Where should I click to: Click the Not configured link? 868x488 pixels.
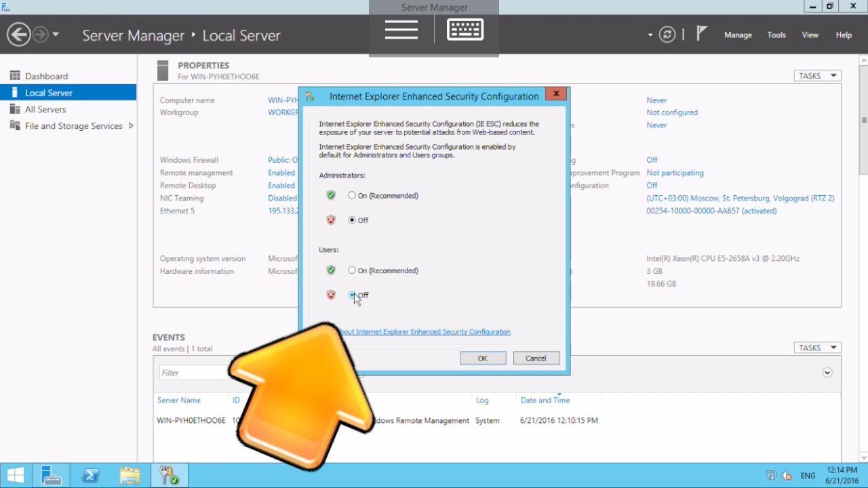point(672,113)
